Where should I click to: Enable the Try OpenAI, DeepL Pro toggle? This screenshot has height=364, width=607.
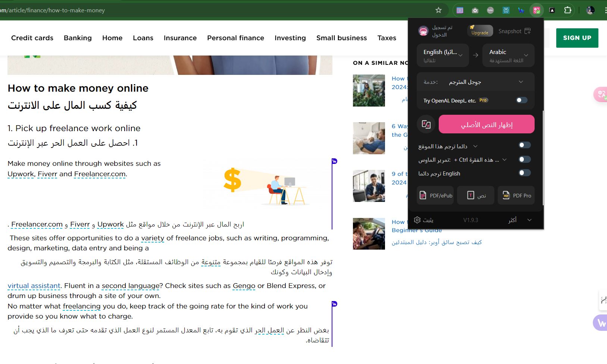(x=521, y=100)
